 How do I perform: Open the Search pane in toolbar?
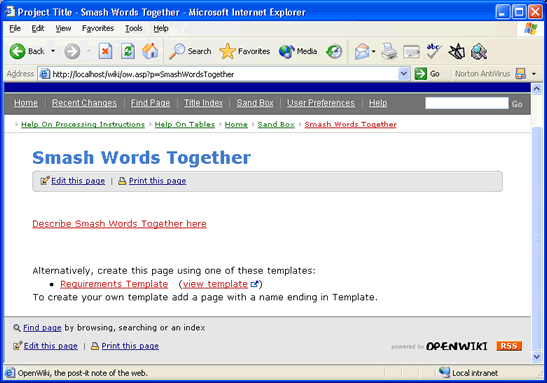pyautogui.click(x=190, y=51)
